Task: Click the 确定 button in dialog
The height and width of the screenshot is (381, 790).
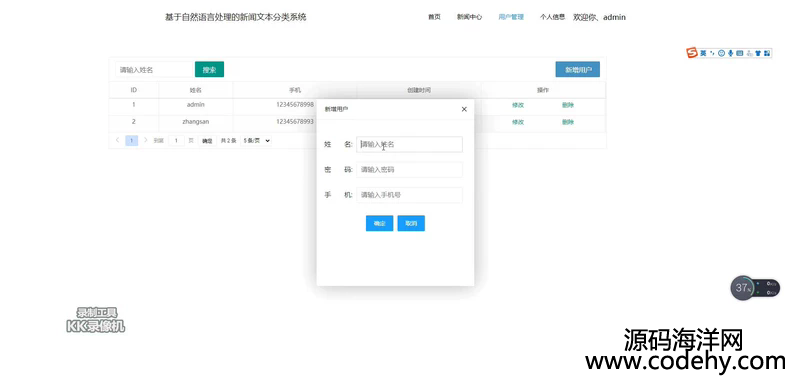Action: tap(379, 223)
